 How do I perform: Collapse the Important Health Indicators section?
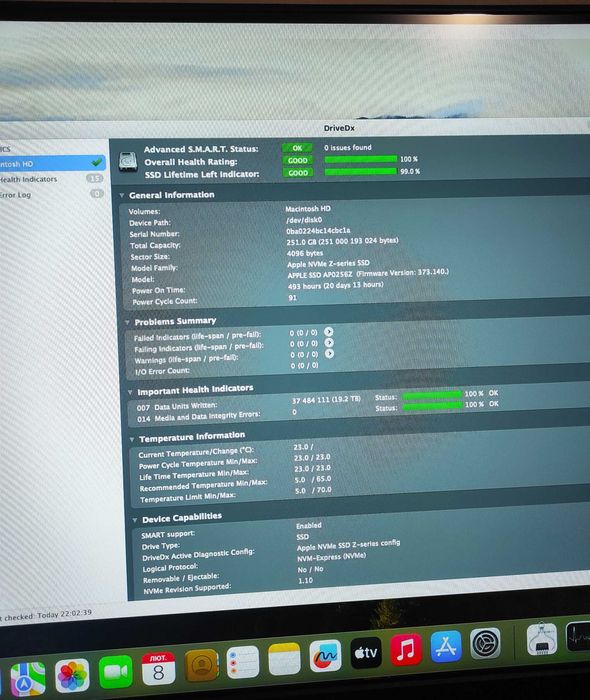pyautogui.click(x=130, y=392)
